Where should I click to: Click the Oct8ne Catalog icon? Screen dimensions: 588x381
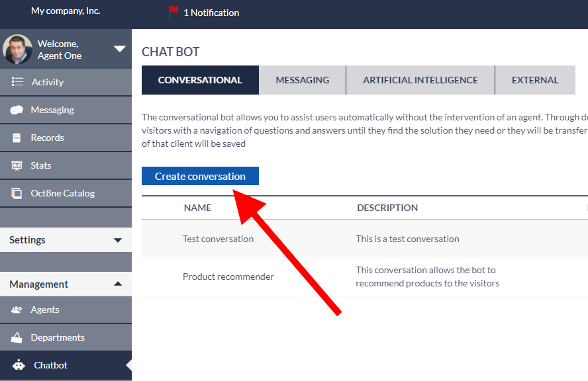tap(17, 193)
